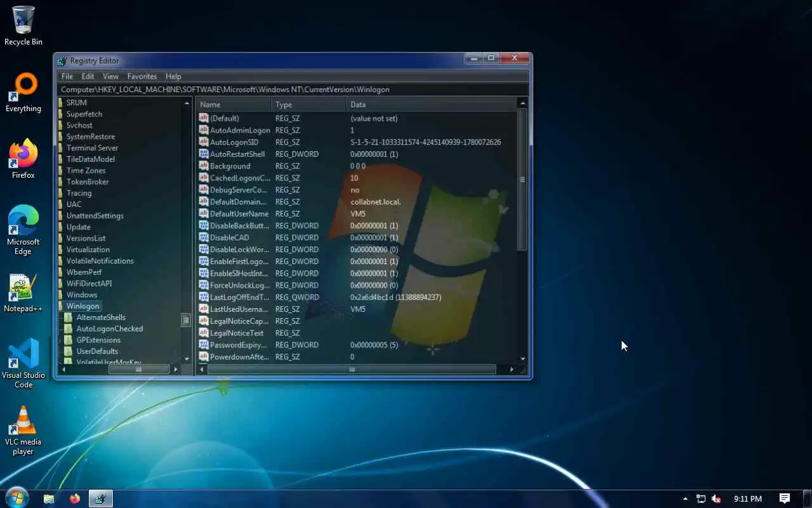Open the Favorites menu

coord(142,76)
